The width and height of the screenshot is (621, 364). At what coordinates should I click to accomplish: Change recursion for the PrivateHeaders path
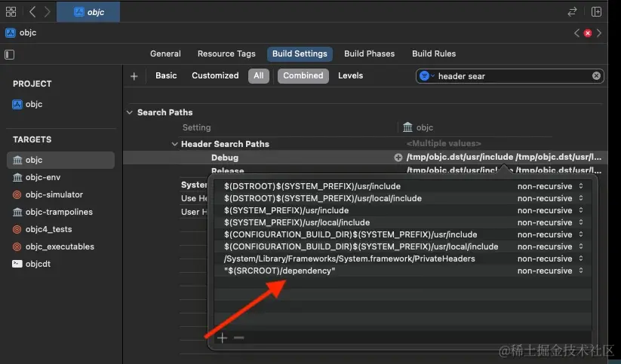550,258
